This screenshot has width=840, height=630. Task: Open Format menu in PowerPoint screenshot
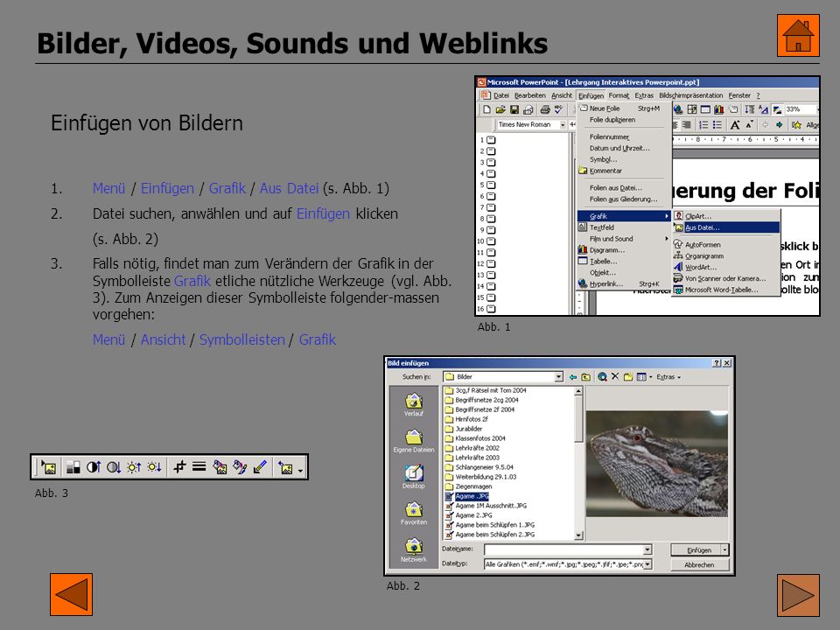[x=619, y=95]
